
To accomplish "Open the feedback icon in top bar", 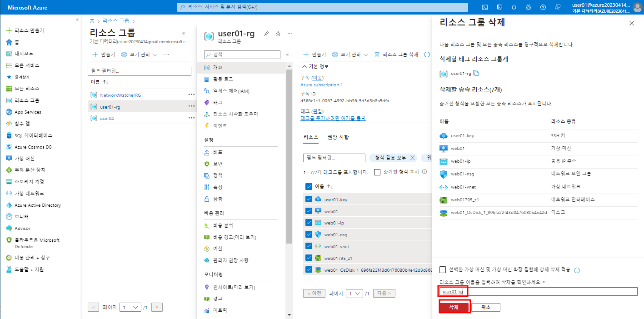I will pos(558,7).
